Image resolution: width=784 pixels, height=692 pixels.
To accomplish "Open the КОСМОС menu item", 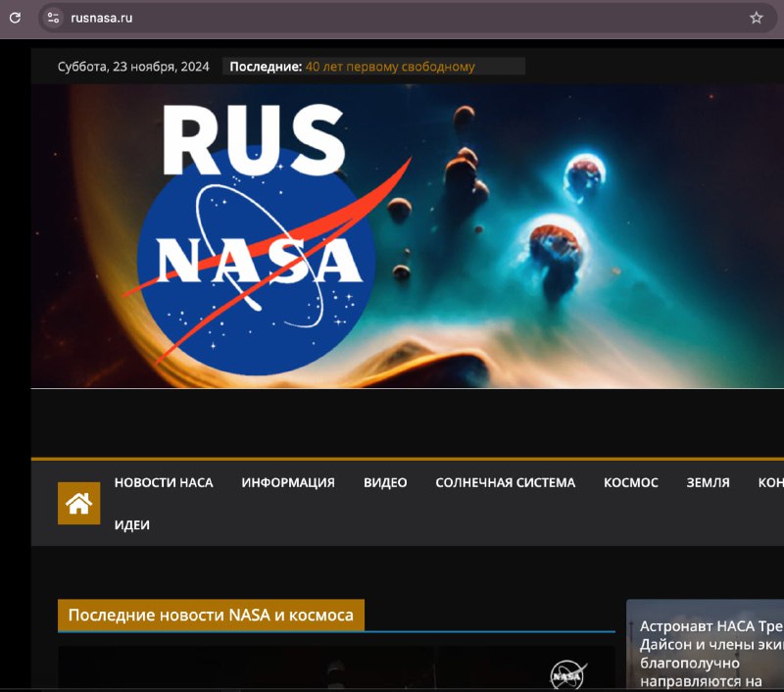I will coord(630,482).
